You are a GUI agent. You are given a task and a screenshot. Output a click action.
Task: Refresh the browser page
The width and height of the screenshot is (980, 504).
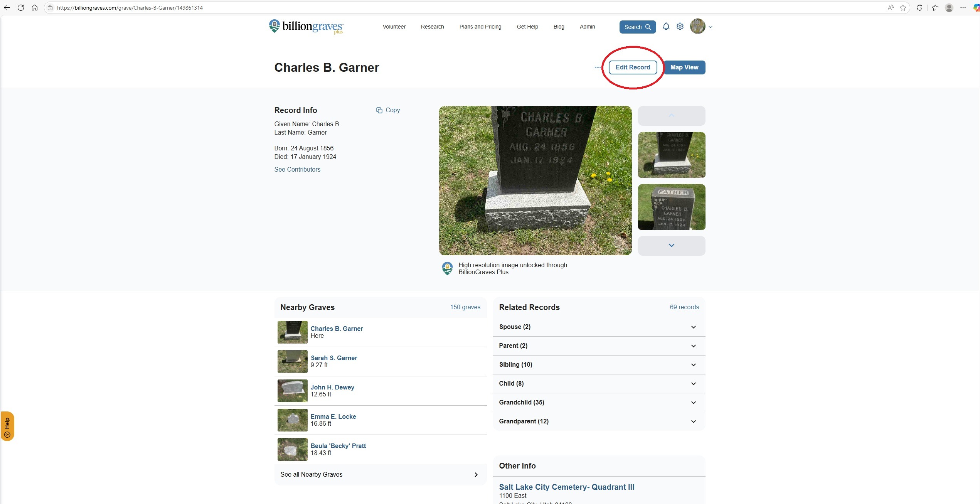pyautogui.click(x=21, y=8)
